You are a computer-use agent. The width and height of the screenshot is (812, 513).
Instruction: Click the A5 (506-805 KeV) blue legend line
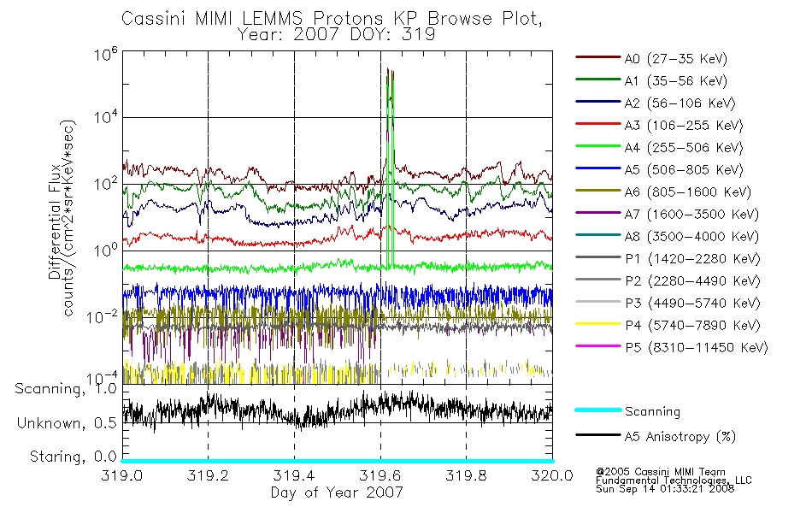[597, 168]
